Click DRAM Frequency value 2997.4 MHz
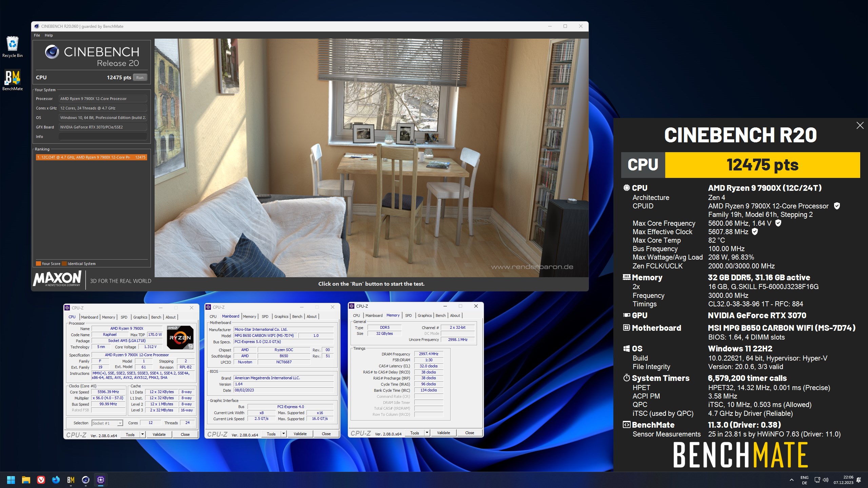The image size is (868, 488). click(429, 354)
